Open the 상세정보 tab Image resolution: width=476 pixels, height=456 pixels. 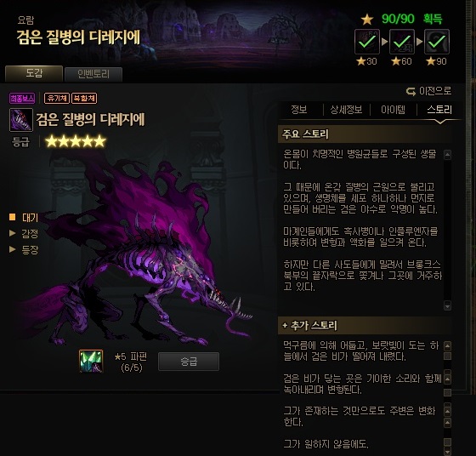346,110
